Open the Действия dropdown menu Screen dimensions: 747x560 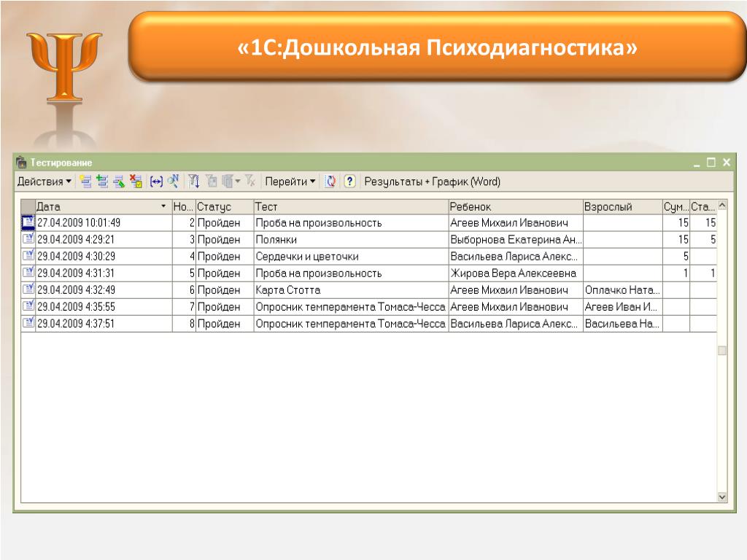44,182
